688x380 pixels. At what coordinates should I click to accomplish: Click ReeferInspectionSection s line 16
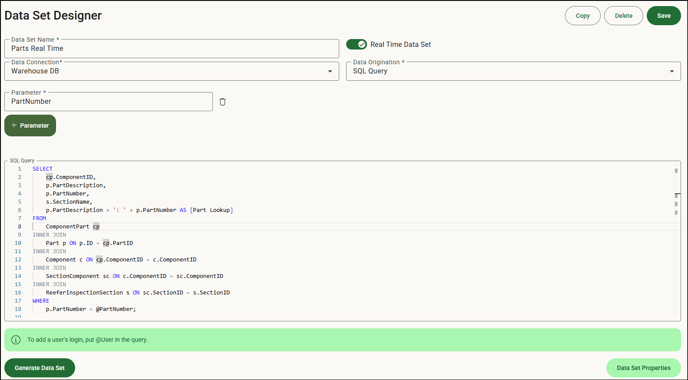pyautogui.click(x=88, y=293)
